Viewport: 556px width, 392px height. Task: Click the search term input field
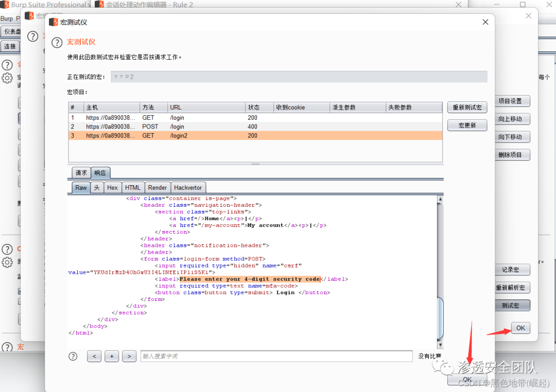coord(276,356)
